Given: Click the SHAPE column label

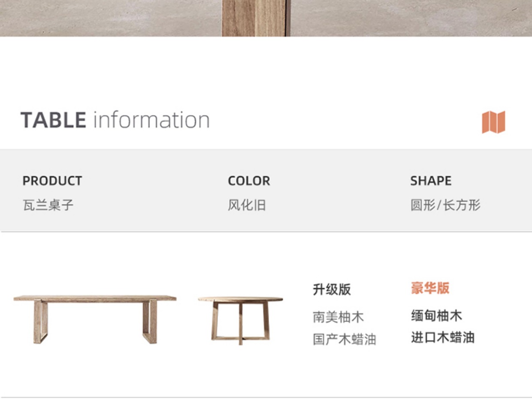Looking at the screenshot, I should tap(431, 181).
